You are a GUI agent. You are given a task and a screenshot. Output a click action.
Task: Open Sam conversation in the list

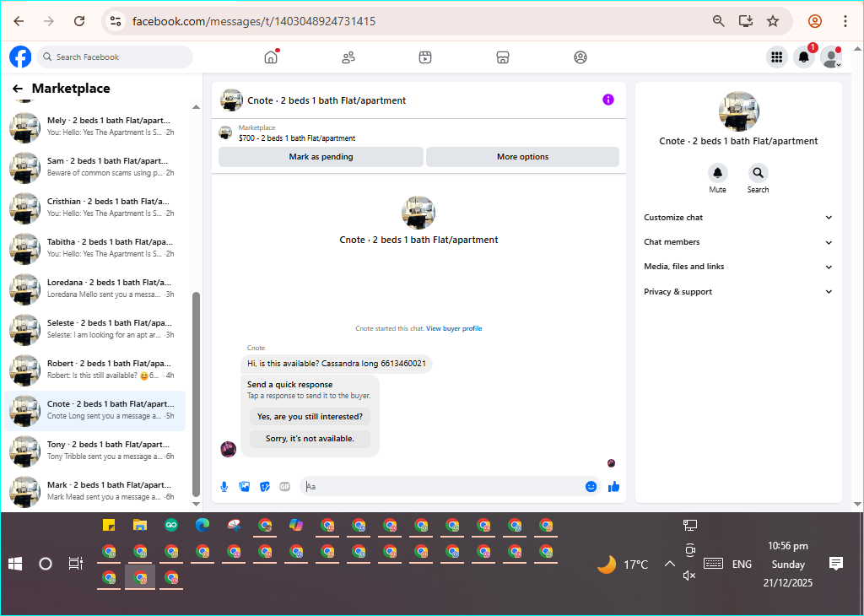94,167
